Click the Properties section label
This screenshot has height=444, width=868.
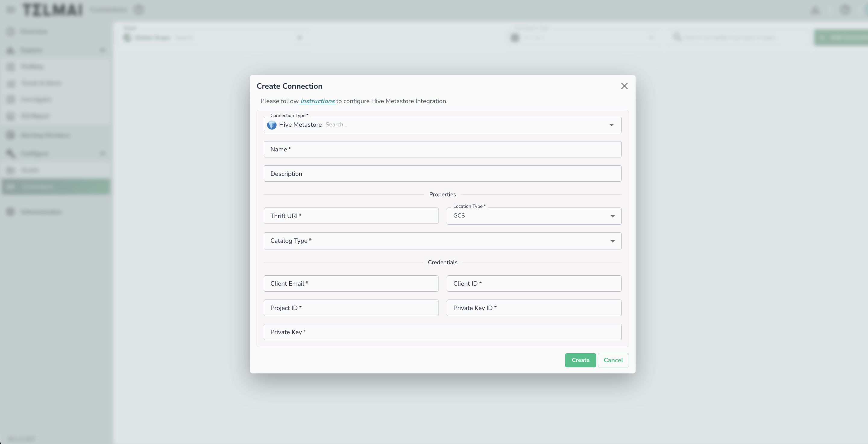pos(442,195)
